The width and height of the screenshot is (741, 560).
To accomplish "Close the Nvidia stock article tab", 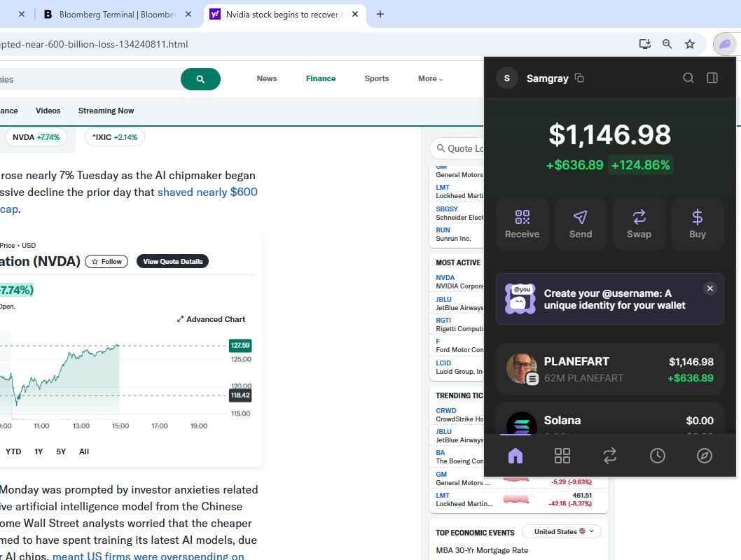I will point(355,14).
